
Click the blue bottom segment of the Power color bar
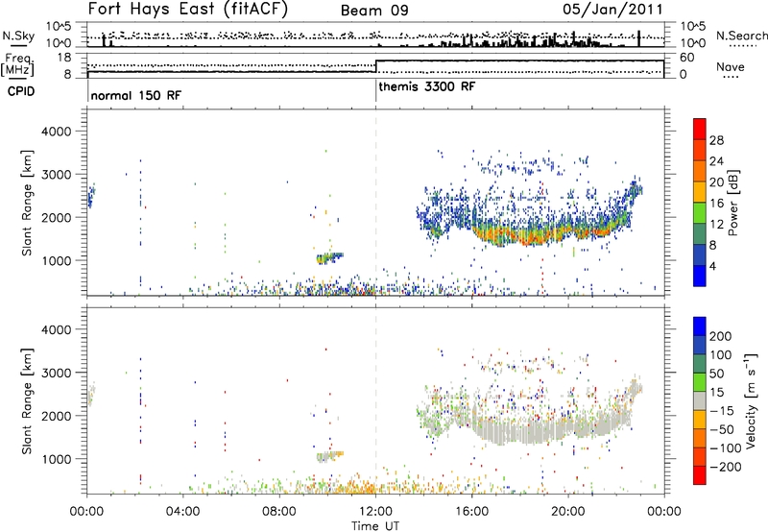(x=700, y=276)
